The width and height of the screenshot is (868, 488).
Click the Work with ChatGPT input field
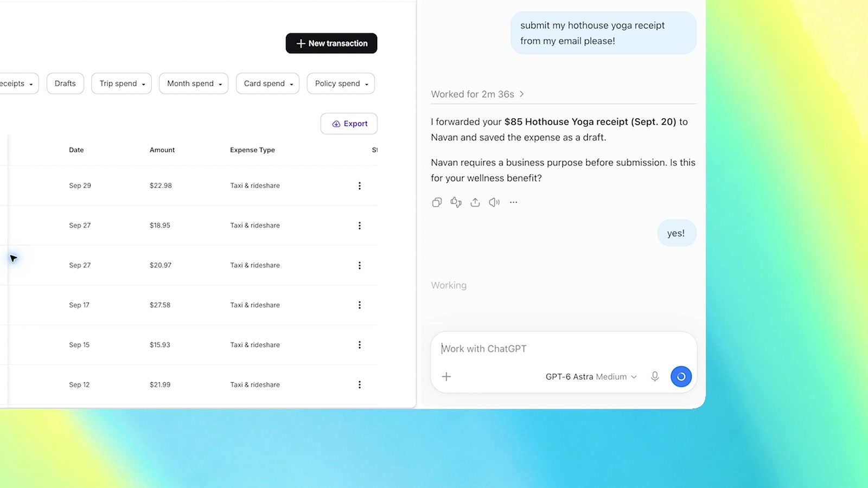tap(563, 349)
